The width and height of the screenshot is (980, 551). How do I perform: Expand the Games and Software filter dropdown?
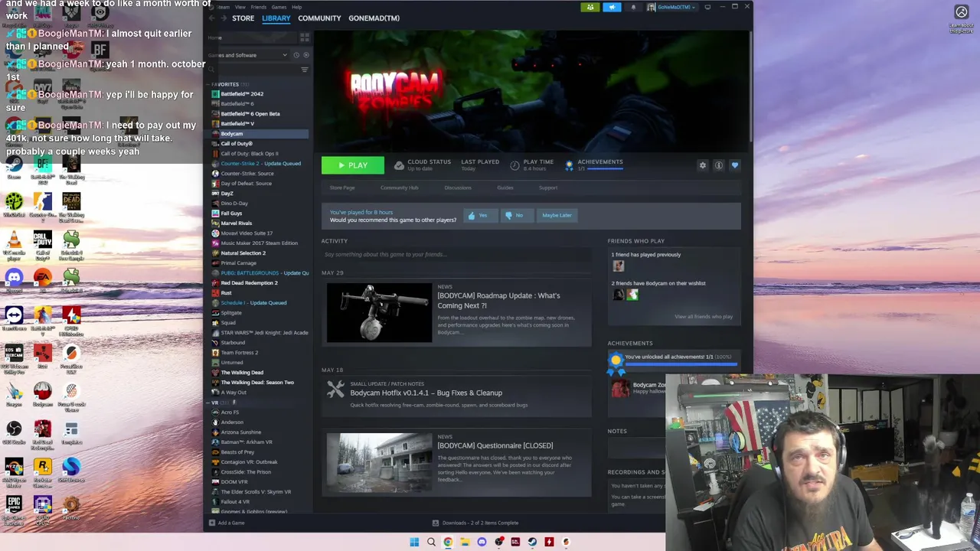coord(248,55)
